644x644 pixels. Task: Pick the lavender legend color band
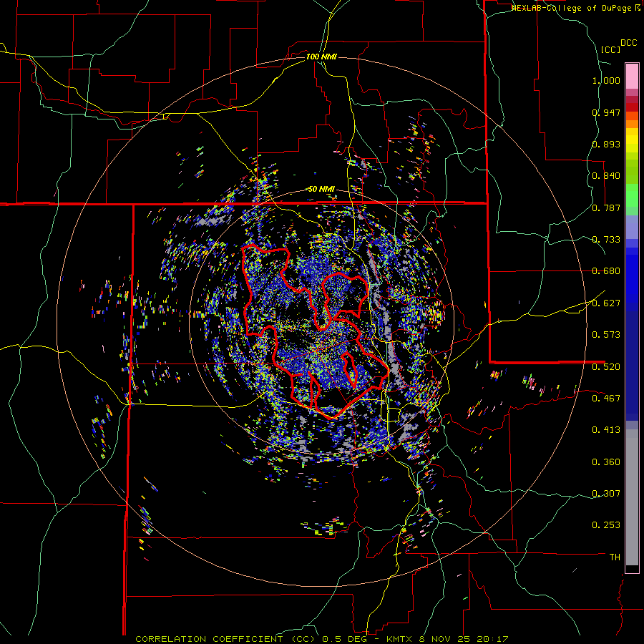632,227
